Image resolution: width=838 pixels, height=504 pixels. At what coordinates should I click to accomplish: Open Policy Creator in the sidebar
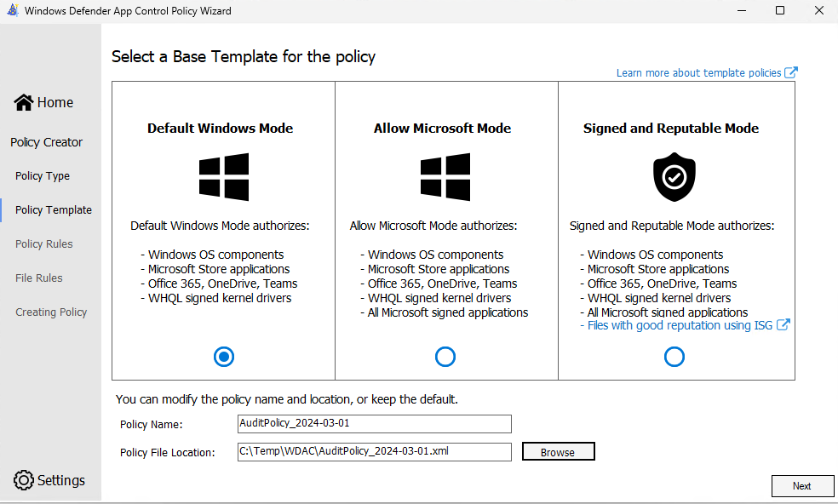pyautogui.click(x=47, y=142)
